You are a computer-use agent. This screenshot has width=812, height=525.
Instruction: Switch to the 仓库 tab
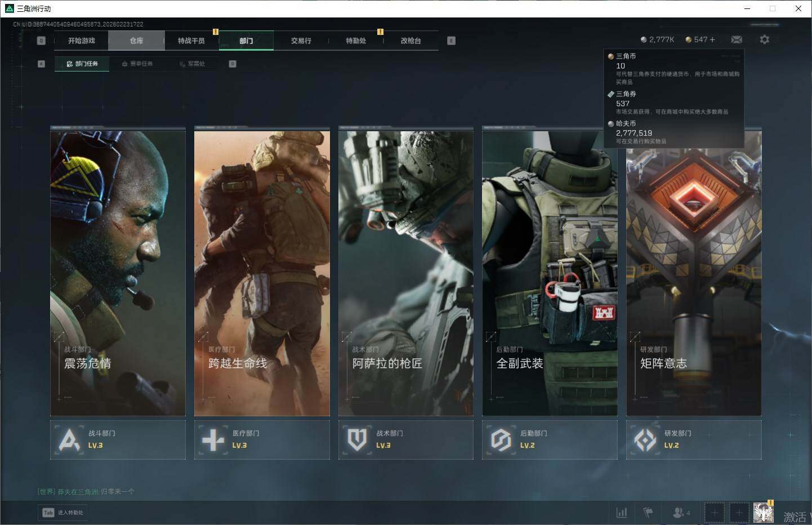pyautogui.click(x=136, y=41)
